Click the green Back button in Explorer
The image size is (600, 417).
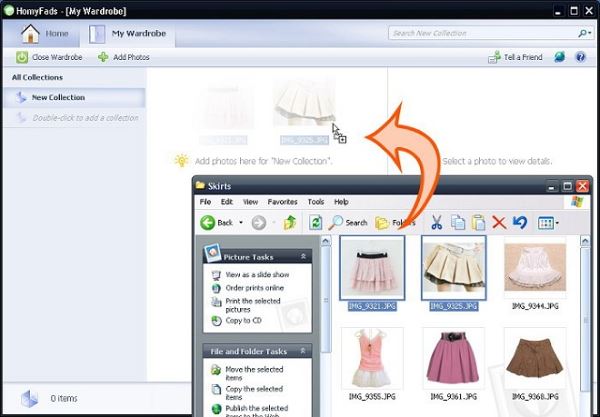pyautogui.click(x=216, y=223)
